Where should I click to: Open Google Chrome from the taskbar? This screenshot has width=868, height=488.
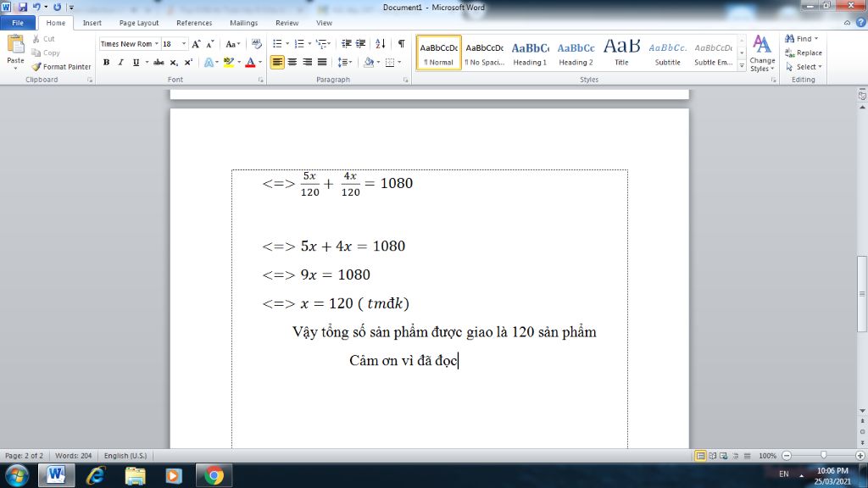click(x=214, y=475)
